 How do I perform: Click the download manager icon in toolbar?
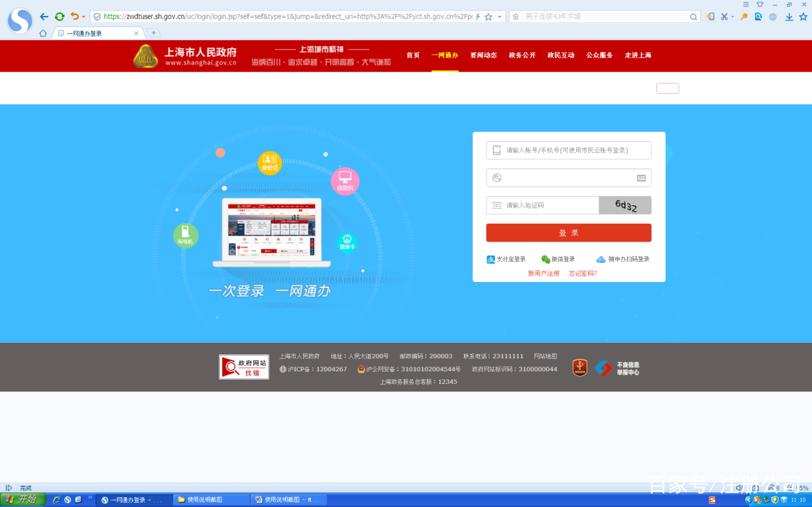(x=789, y=17)
